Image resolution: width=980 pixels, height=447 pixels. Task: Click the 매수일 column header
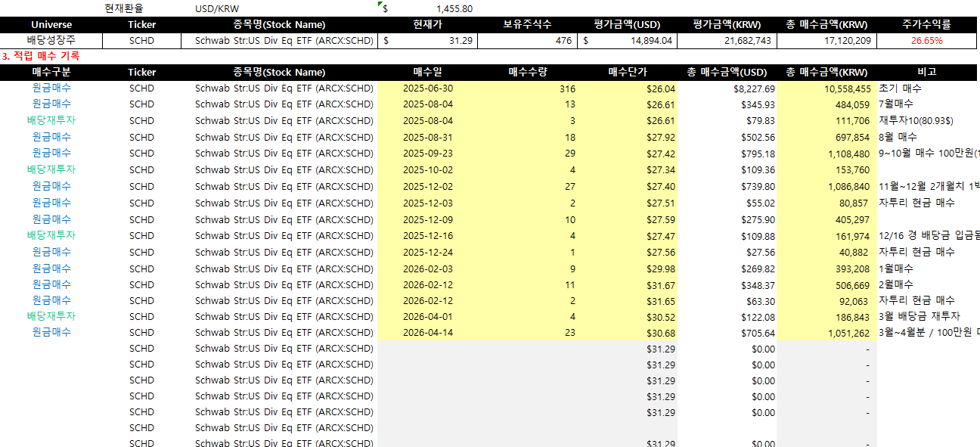(427, 73)
